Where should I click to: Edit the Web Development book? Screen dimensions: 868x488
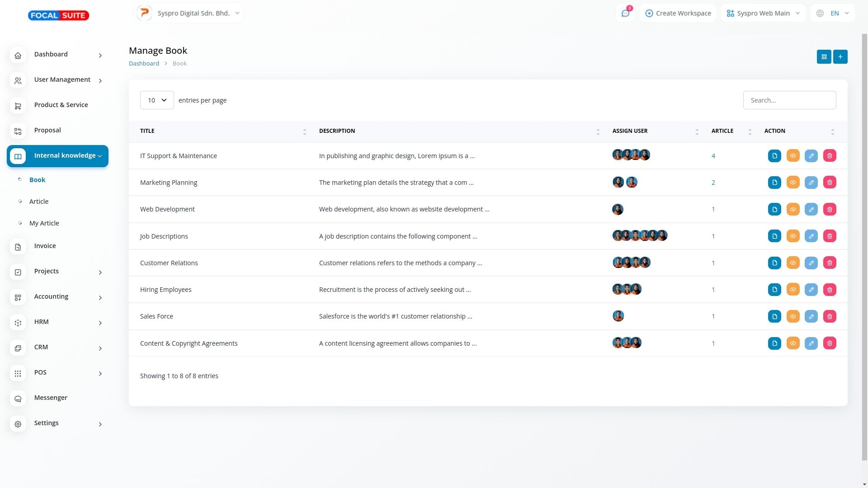pyautogui.click(x=811, y=210)
